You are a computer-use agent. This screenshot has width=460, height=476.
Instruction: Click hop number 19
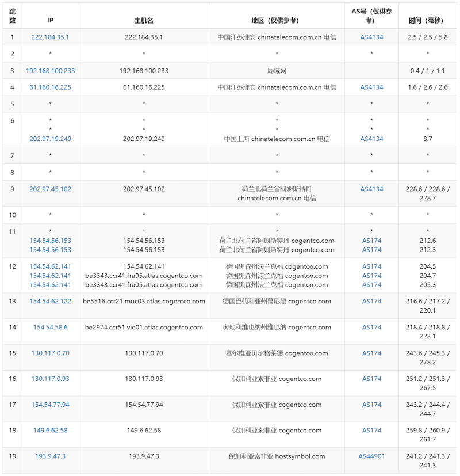click(x=13, y=456)
